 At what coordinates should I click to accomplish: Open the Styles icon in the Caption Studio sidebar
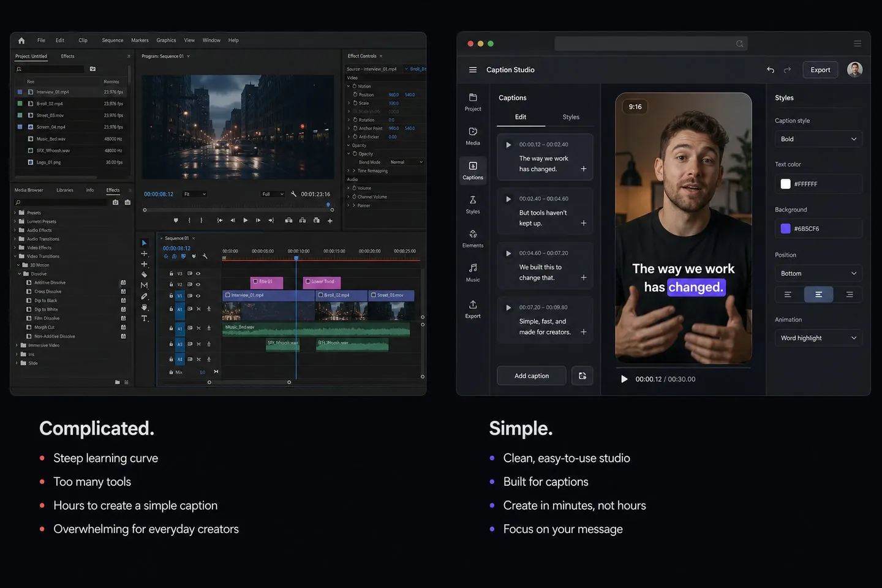(473, 200)
